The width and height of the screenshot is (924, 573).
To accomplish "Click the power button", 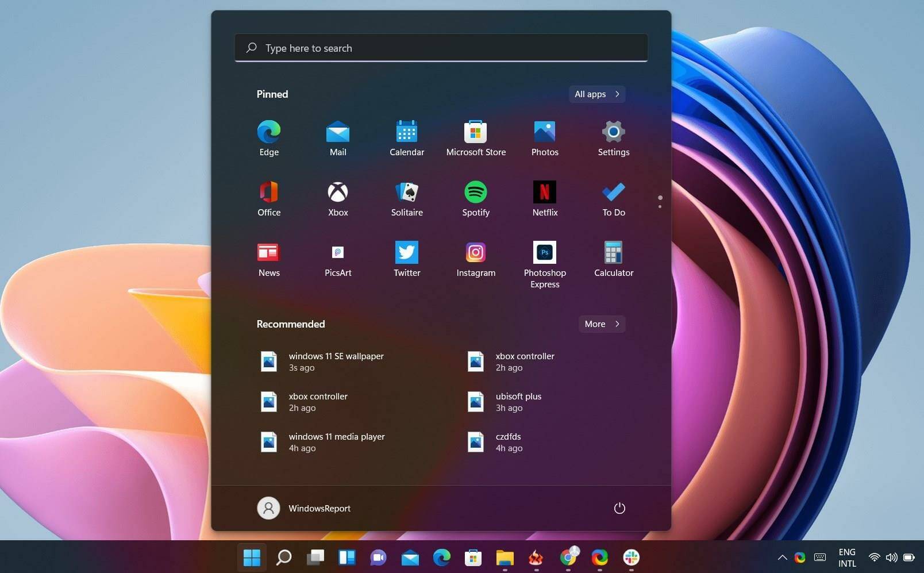I will pos(619,508).
